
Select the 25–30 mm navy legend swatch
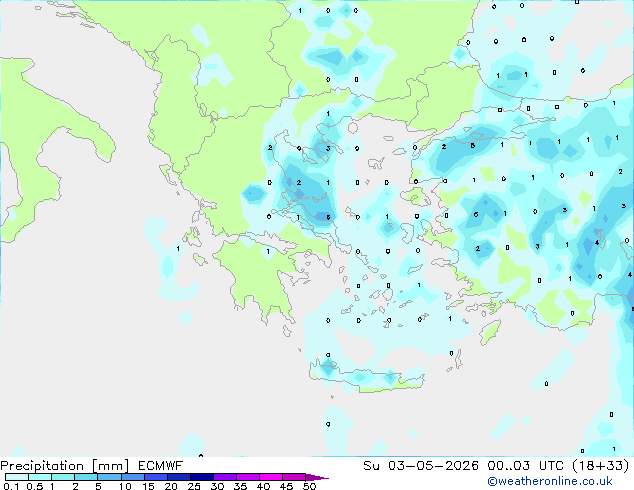coord(202,477)
